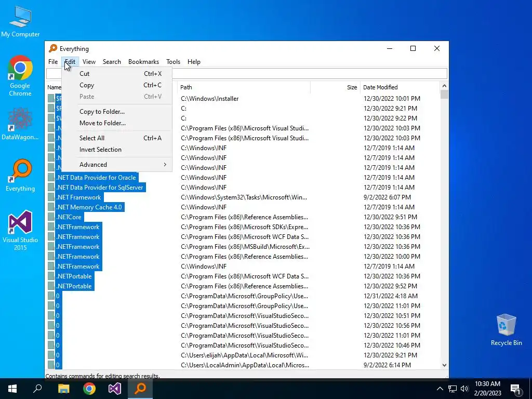Click scrollbar up arrow in results list
This screenshot has height=399, width=532.
(x=444, y=86)
